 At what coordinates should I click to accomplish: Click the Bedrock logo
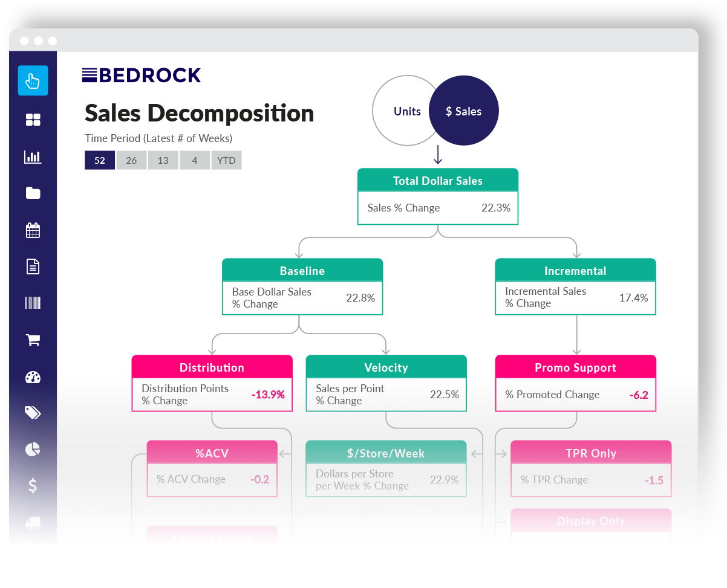pyautogui.click(x=142, y=75)
